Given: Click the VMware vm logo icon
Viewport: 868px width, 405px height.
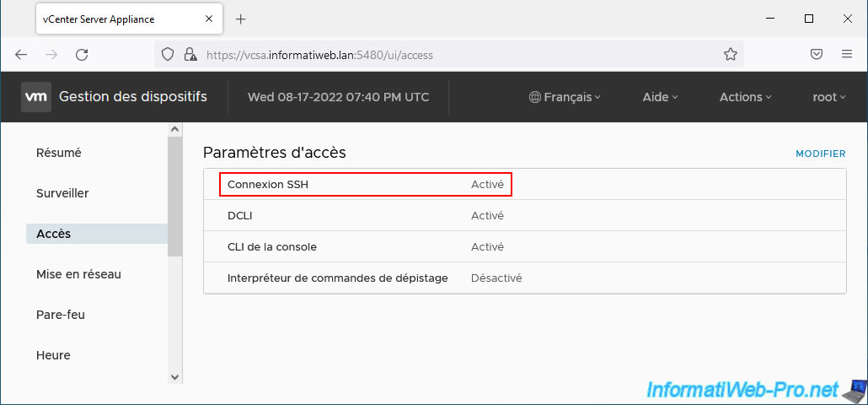Looking at the screenshot, I should tap(36, 97).
